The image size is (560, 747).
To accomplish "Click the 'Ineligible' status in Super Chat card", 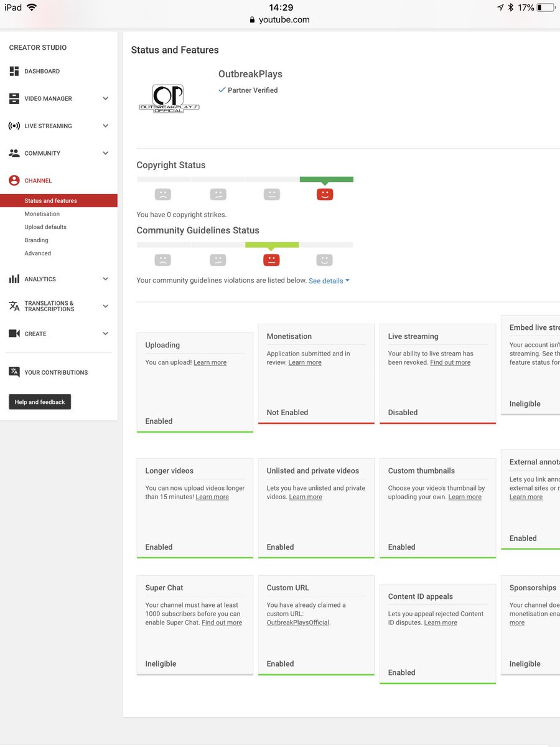I will point(161,664).
